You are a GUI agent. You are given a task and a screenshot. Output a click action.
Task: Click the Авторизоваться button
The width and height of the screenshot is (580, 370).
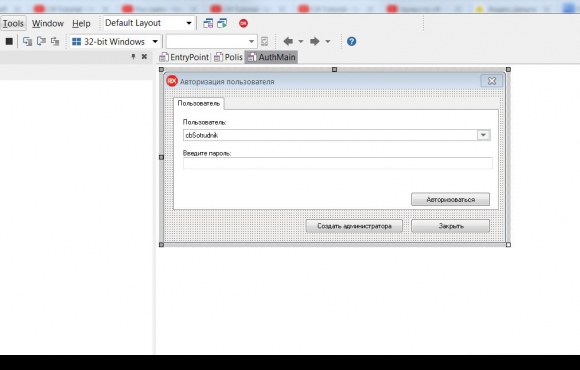451,199
